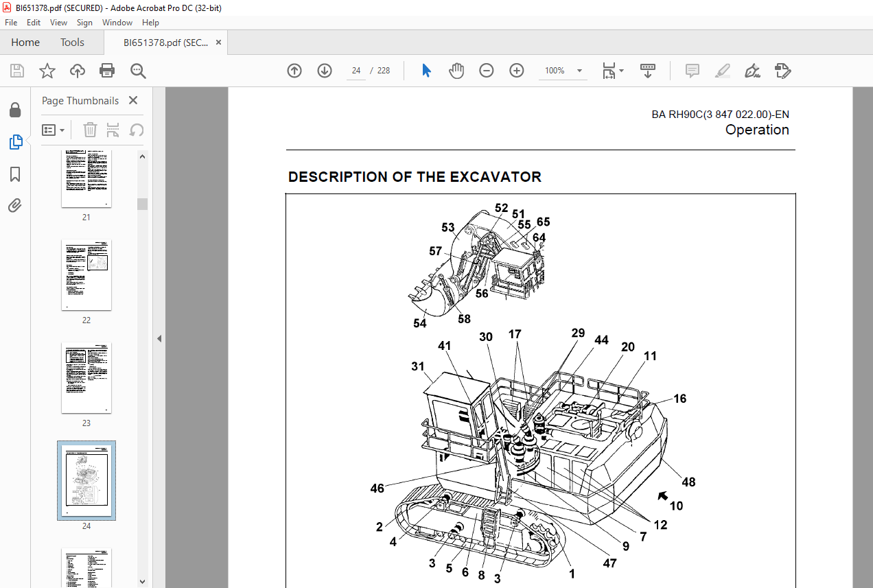Click the Operation header text
Image resolution: width=873 pixels, height=588 pixels.
pyautogui.click(x=757, y=130)
